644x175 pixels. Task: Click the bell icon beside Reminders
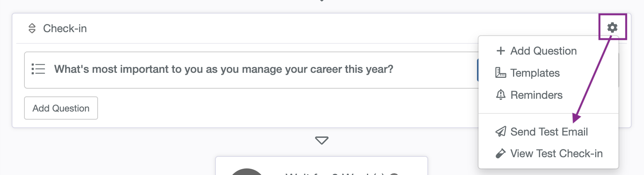[501, 95]
